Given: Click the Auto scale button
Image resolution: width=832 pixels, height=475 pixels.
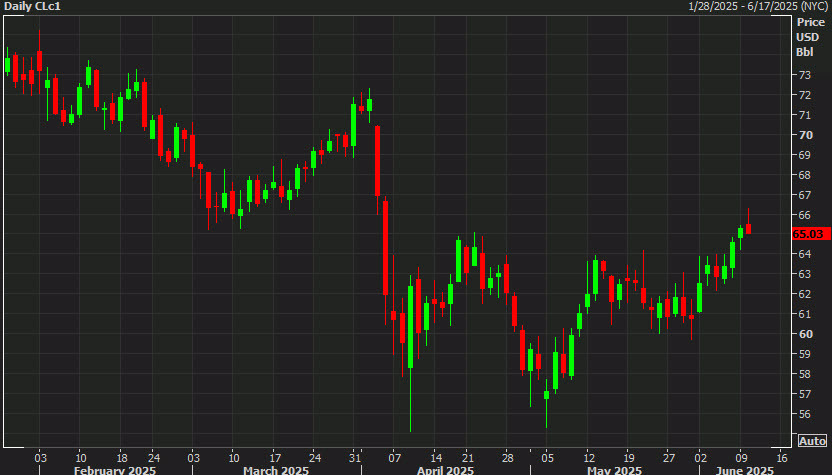Looking at the screenshot, I should (x=812, y=441).
